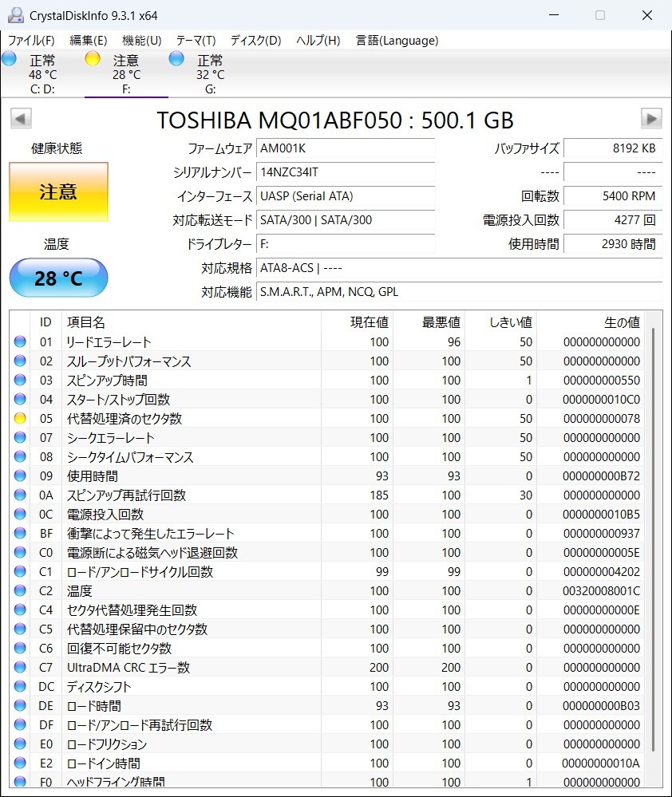Select the C0 電源断による磁気ヘッド退避回数 row name

point(152,553)
